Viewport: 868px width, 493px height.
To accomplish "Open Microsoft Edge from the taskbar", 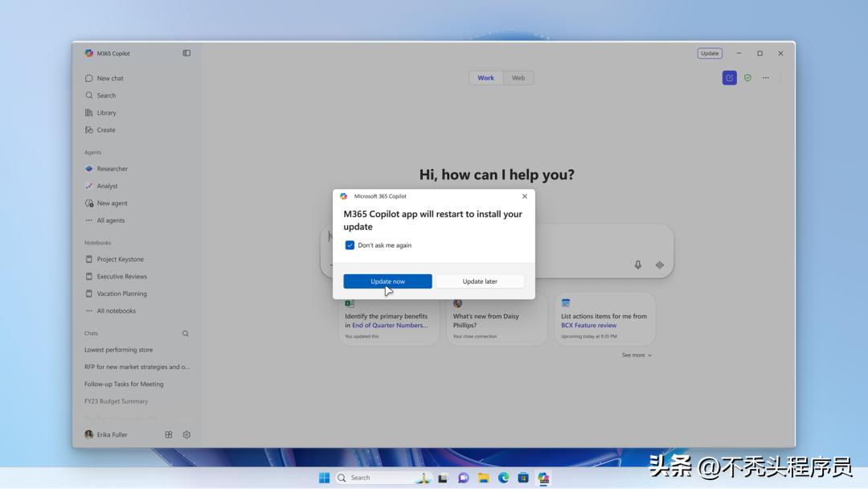I will [503, 477].
